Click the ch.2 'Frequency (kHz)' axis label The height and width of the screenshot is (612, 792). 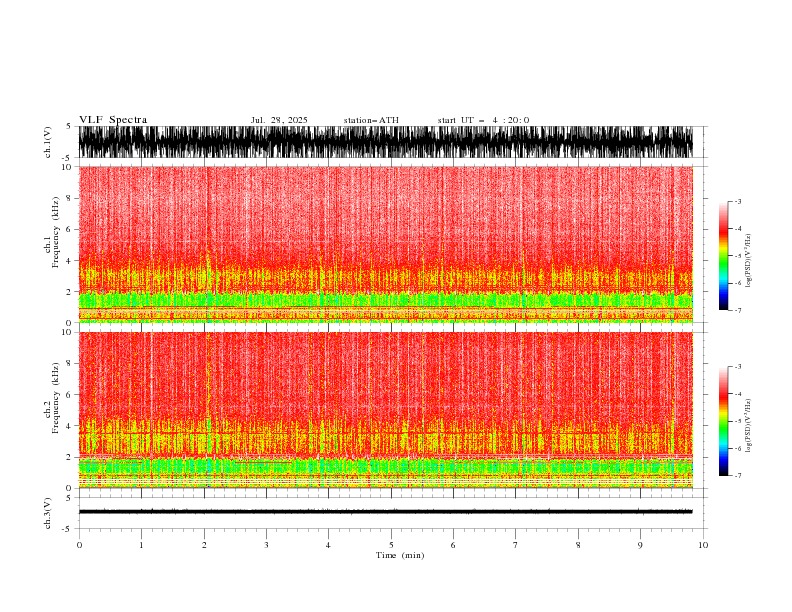point(56,398)
